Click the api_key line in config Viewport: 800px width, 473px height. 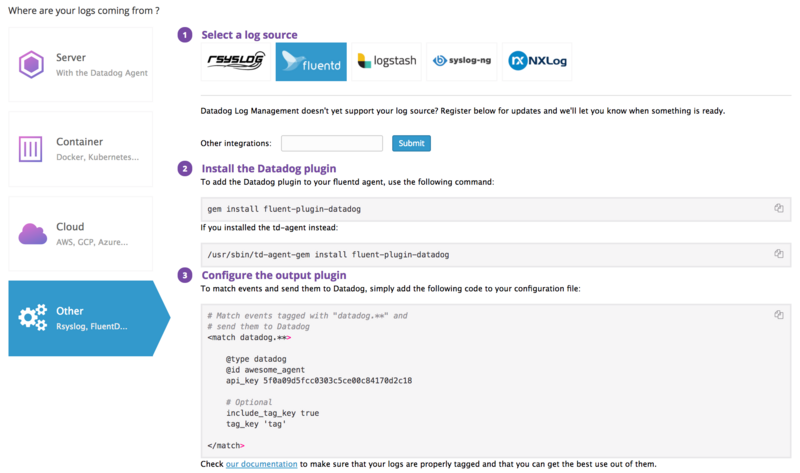click(x=319, y=381)
